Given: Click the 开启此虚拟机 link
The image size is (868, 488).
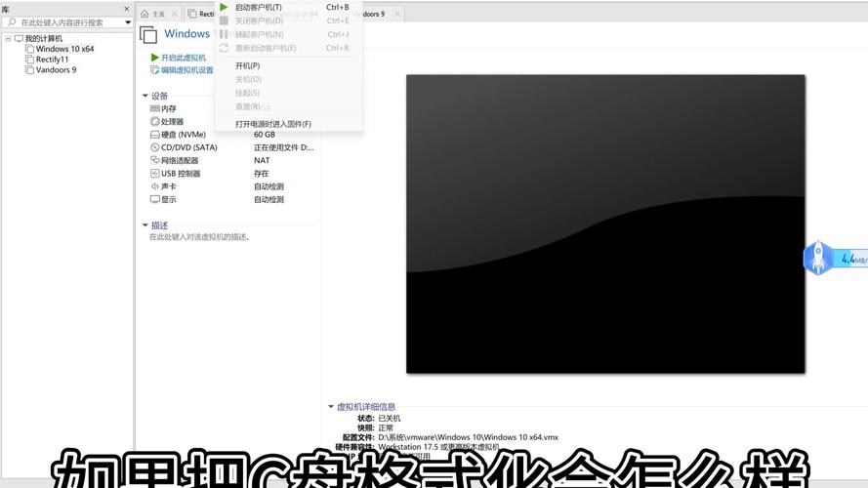Looking at the screenshot, I should point(183,58).
